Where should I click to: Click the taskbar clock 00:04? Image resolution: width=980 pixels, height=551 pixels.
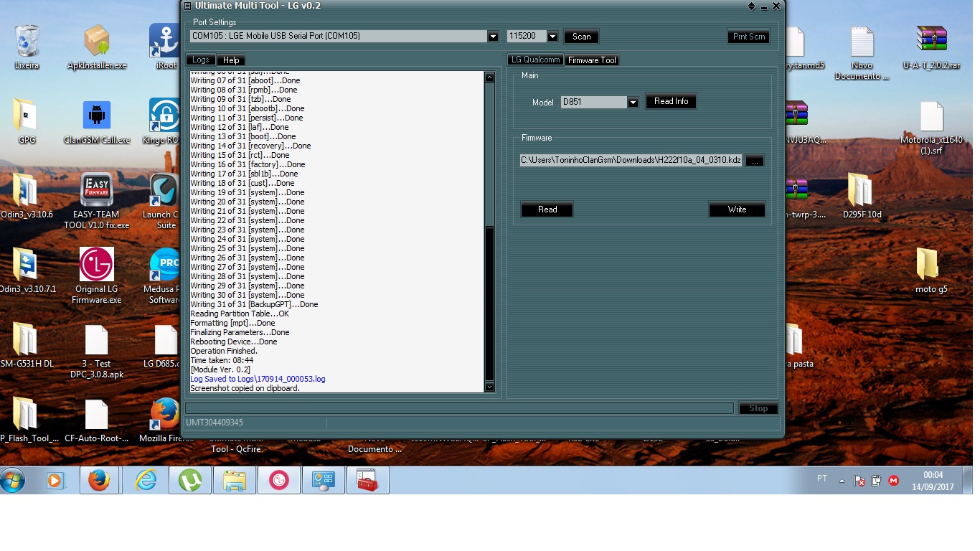pyautogui.click(x=933, y=474)
